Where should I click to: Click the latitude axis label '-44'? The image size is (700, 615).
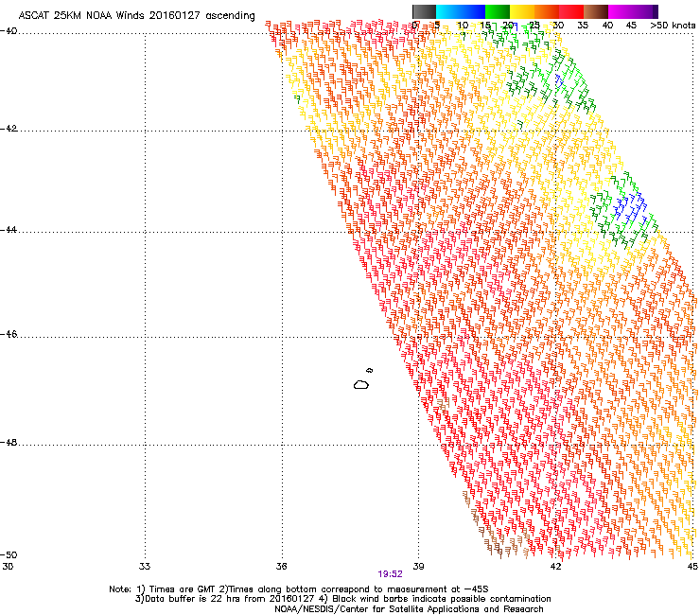point(9,230)
